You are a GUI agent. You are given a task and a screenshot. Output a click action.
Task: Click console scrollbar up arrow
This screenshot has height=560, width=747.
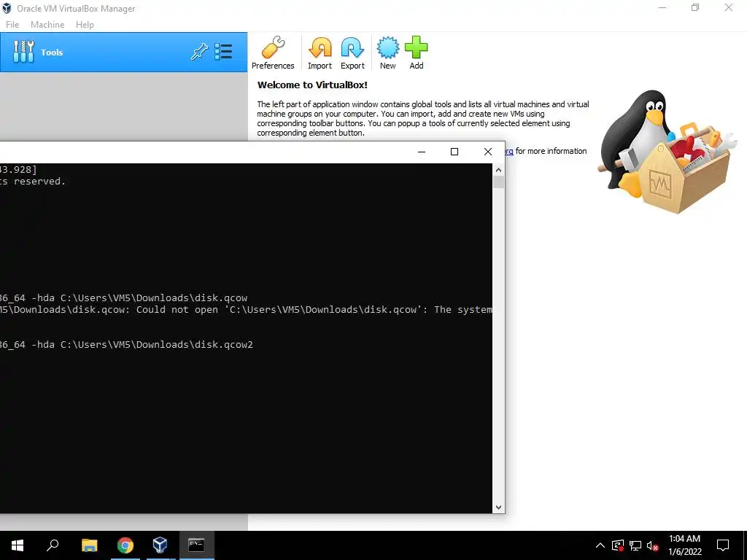tap(498, 170)
